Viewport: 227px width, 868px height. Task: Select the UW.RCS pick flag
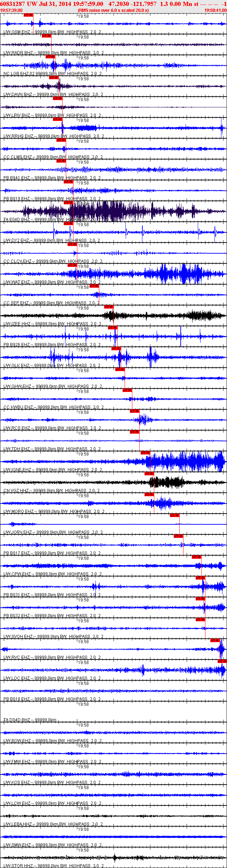tap(135, 411)
